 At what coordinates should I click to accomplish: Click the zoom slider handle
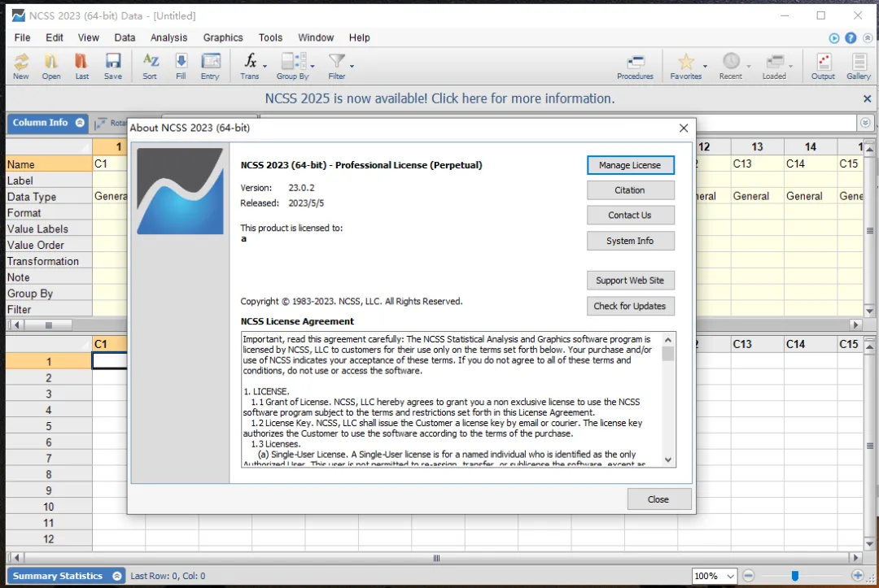click(795, 576)
